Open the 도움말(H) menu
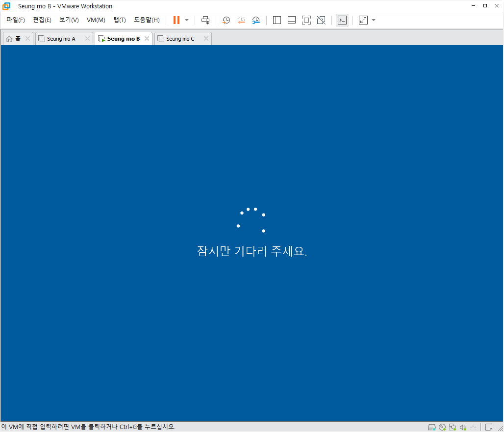Viewport: 504px width, 432px height. [147, 20]
